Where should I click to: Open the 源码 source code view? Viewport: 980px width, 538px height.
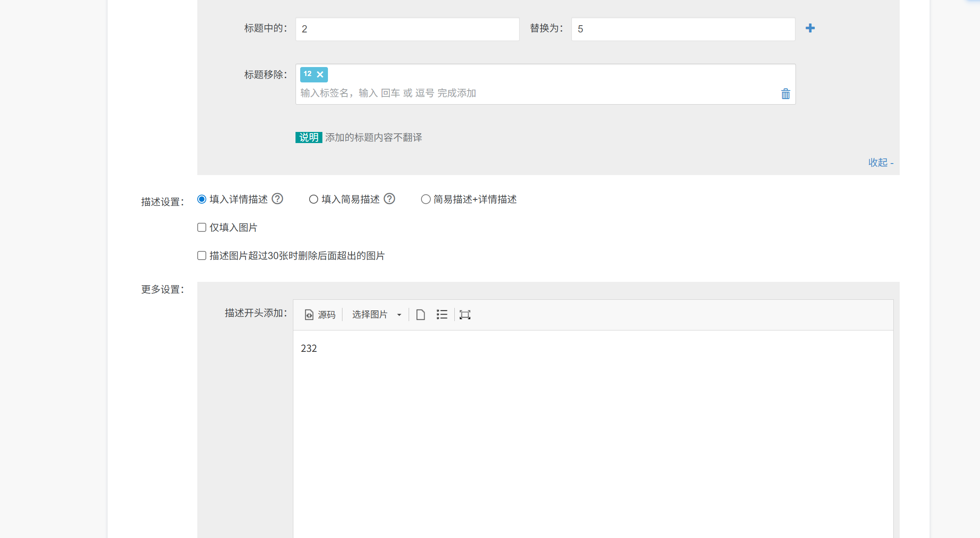point(320,315)
